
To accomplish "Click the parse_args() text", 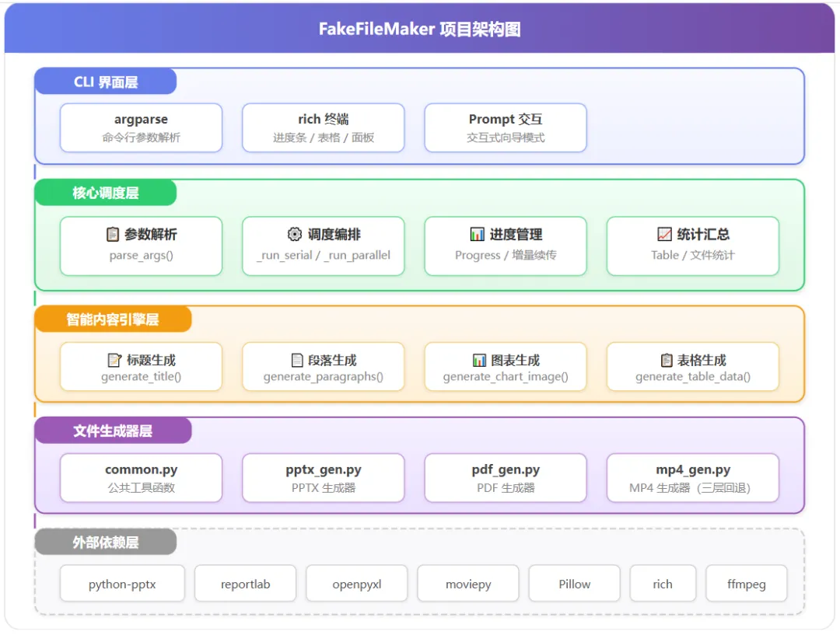I will pos(141,256).
